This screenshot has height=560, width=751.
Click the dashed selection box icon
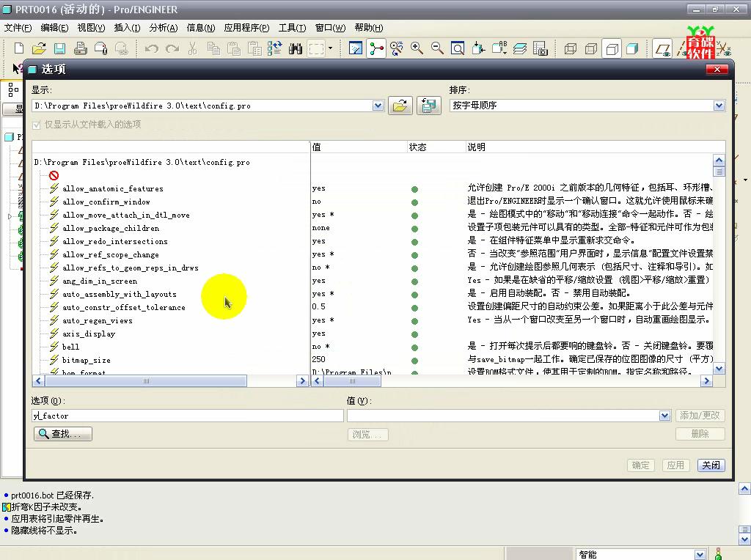316,48
